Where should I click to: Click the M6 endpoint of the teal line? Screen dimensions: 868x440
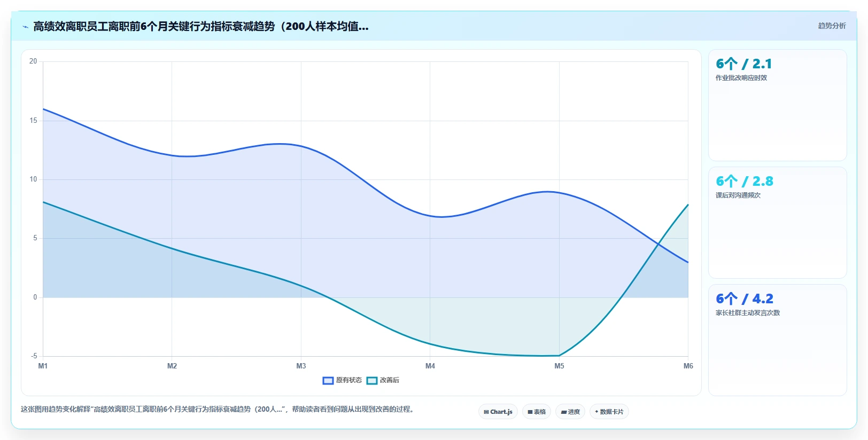click(688, 205)
